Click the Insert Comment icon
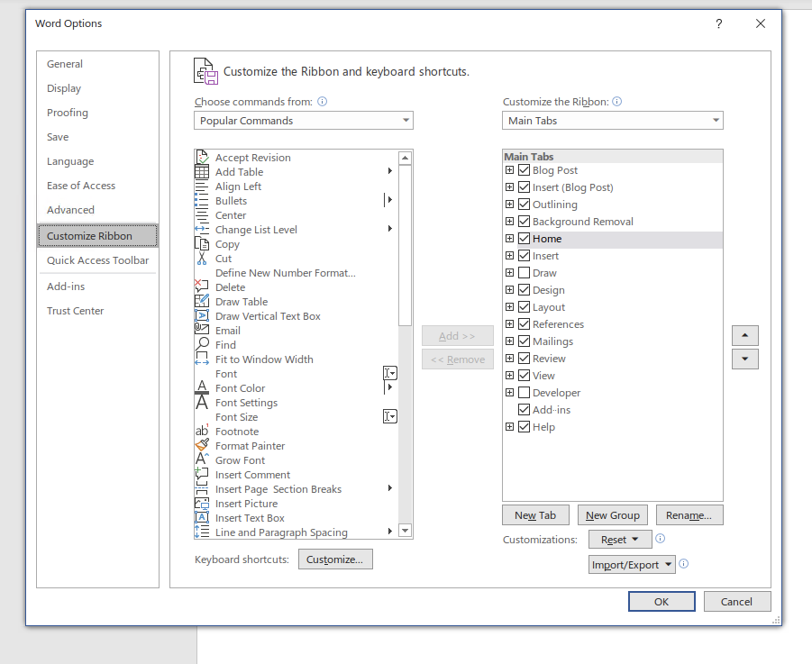The width and height of the screenshot is (812, 664). tap(202, 475)
